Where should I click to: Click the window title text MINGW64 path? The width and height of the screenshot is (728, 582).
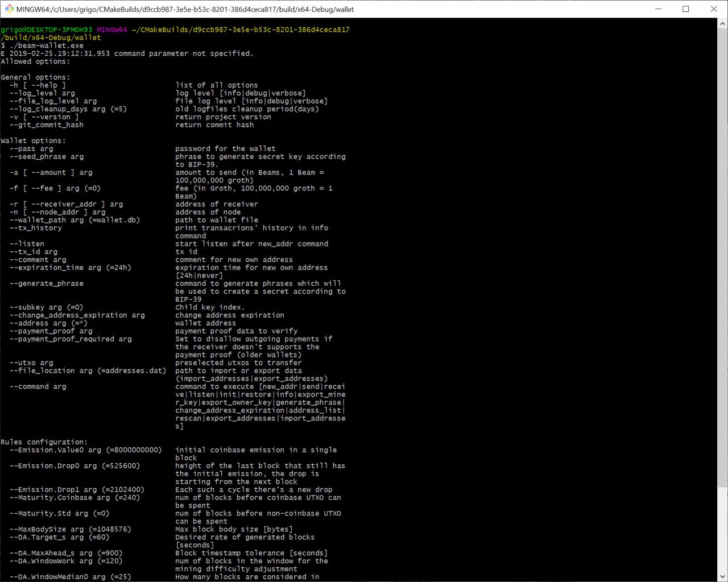point(185,9)
